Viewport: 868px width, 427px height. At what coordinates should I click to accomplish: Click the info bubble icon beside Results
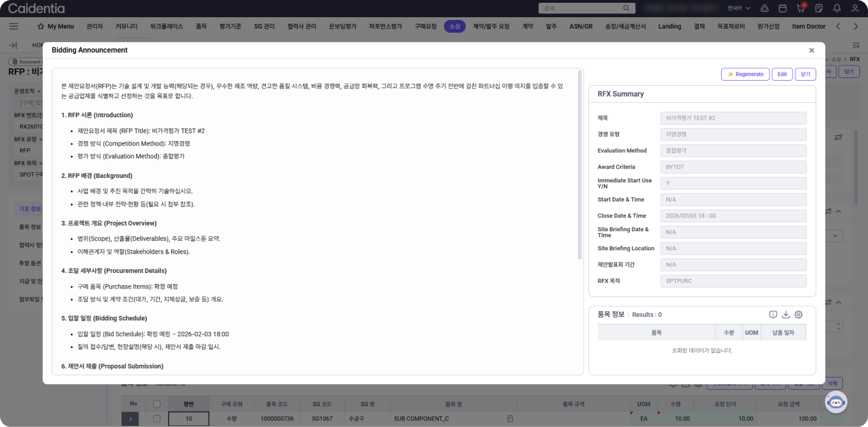point(773,315)
